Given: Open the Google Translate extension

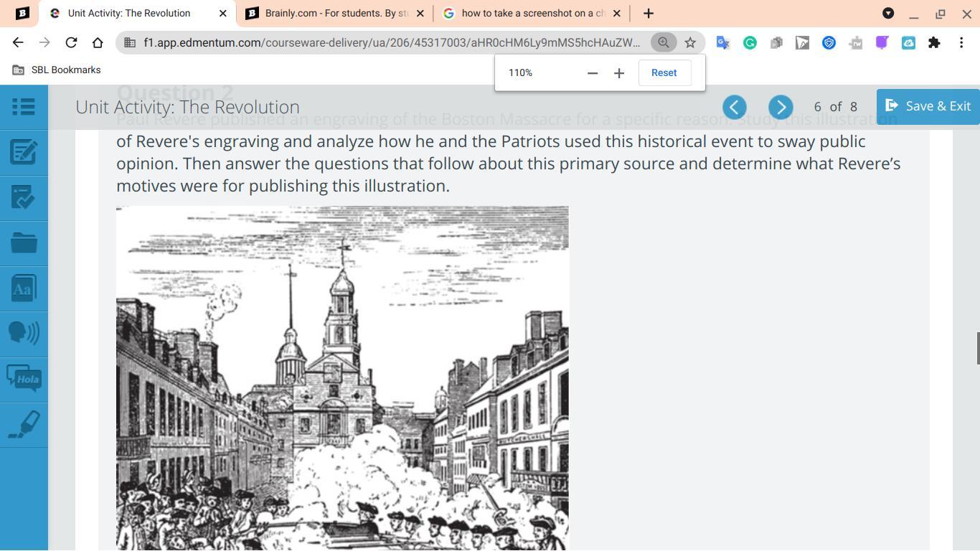Looking at the screenshot, I should pos(723,42).
